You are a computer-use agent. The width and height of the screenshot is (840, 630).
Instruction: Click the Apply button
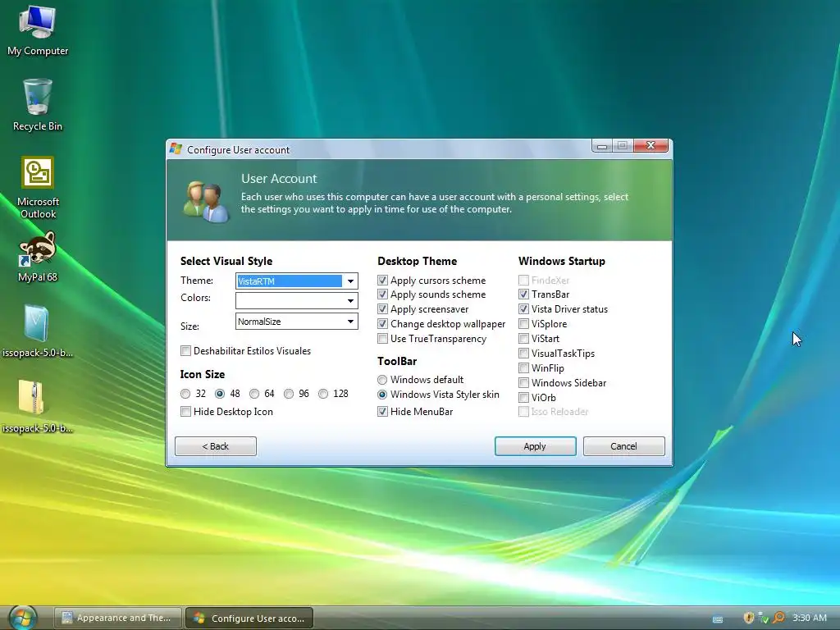coord(535,446)
